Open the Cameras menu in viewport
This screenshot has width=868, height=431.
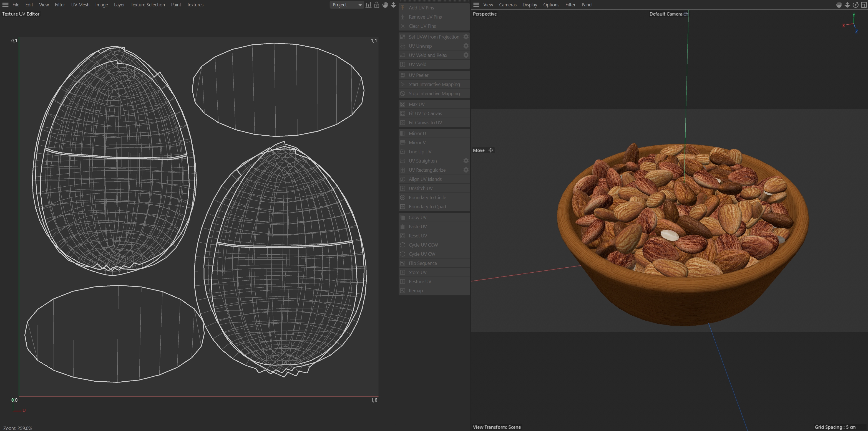507,5
